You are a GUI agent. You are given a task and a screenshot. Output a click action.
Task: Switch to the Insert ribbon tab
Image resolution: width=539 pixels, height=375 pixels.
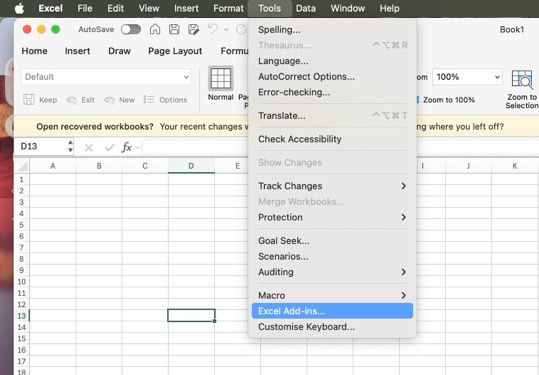(x=77, y=51)
